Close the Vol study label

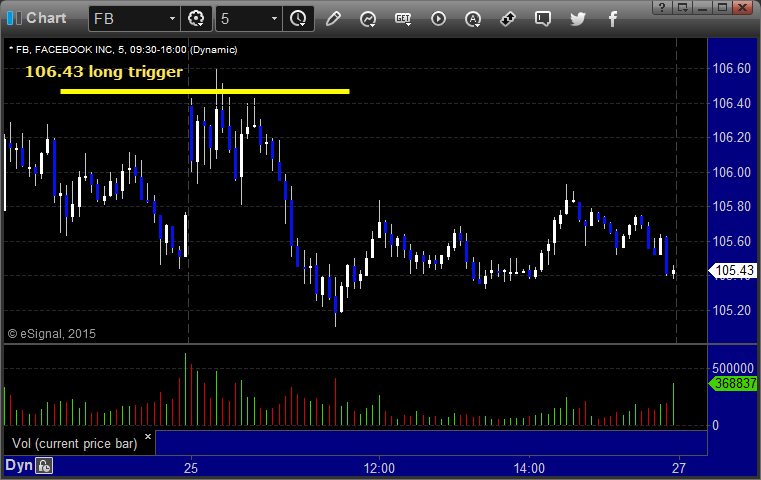148,436
